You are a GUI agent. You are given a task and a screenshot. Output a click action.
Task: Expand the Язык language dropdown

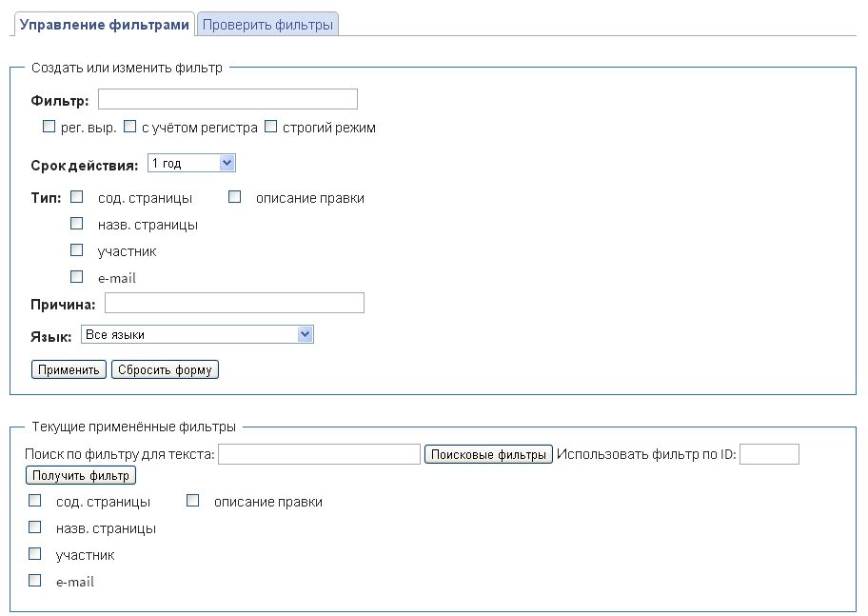click(198, 334)
